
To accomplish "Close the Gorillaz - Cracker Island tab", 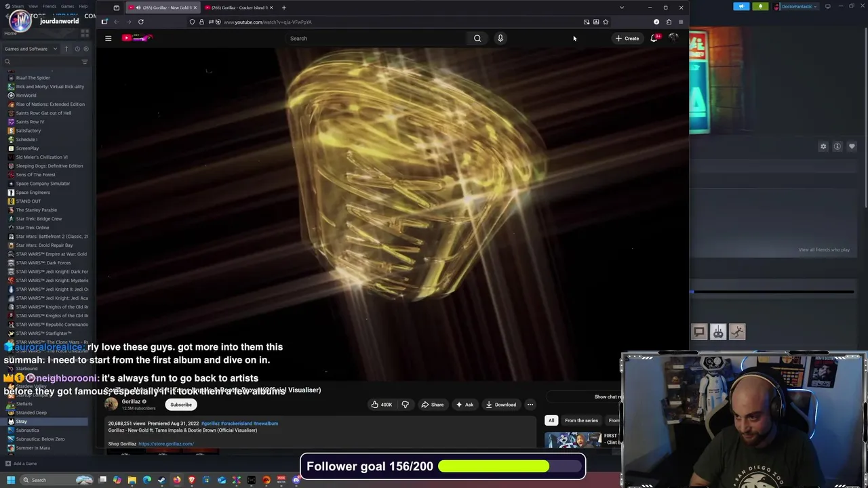I will click(271, 7).
